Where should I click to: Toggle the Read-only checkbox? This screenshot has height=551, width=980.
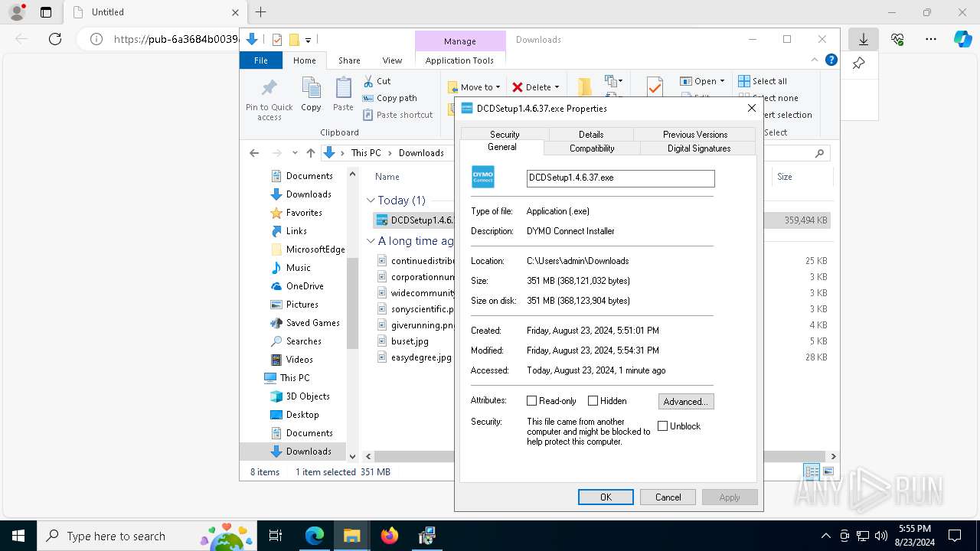point(531,401)
